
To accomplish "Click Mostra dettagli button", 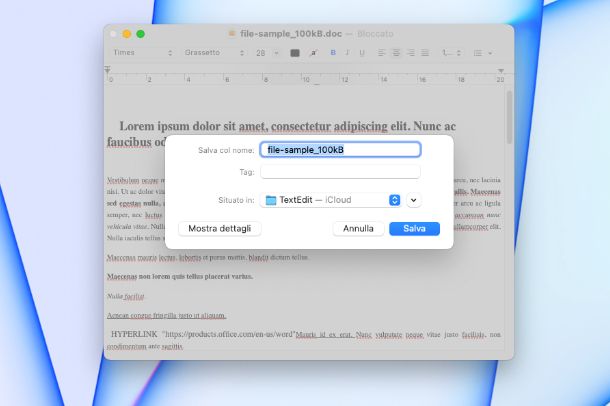I will tap(219, 229).
